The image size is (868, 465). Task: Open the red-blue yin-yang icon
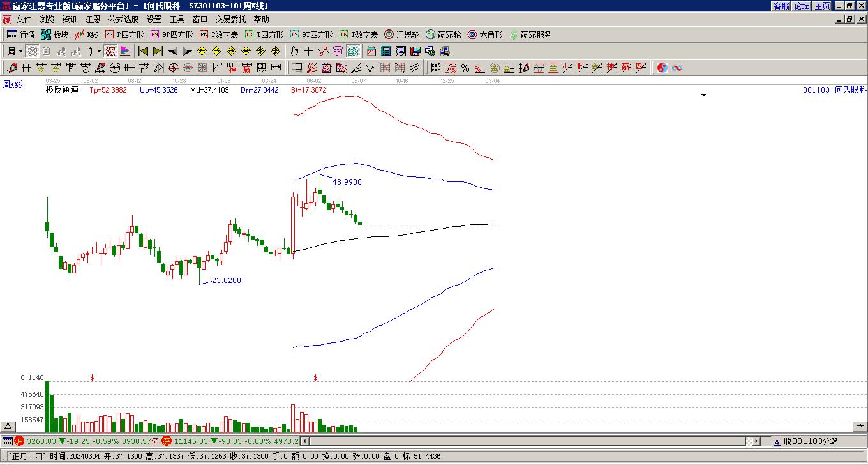coord(662,68)
